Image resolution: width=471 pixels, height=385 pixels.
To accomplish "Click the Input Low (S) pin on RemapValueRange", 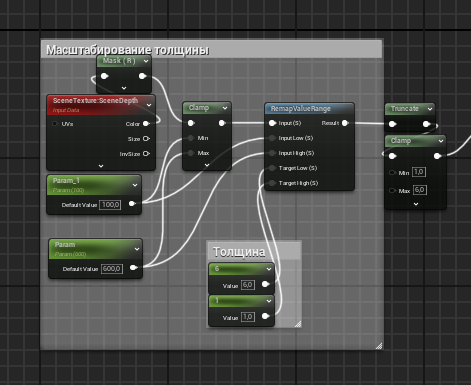I will pyautogui.click(x=272, y=138).
